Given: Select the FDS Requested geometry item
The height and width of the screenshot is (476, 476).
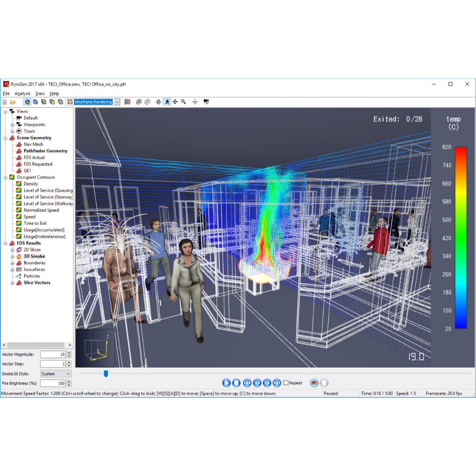Looking at the screenshot, I should pyautogui.click(x=38, y=164).
